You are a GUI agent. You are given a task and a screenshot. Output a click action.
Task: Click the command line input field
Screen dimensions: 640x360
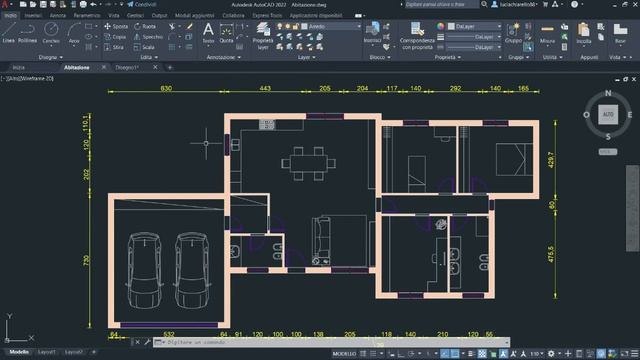click(x=331, y=342)
